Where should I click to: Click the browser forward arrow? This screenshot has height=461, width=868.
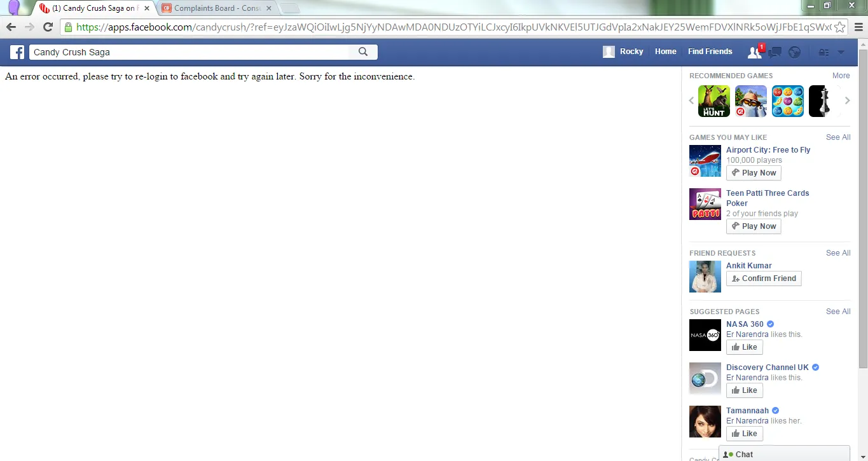[29, 27]
